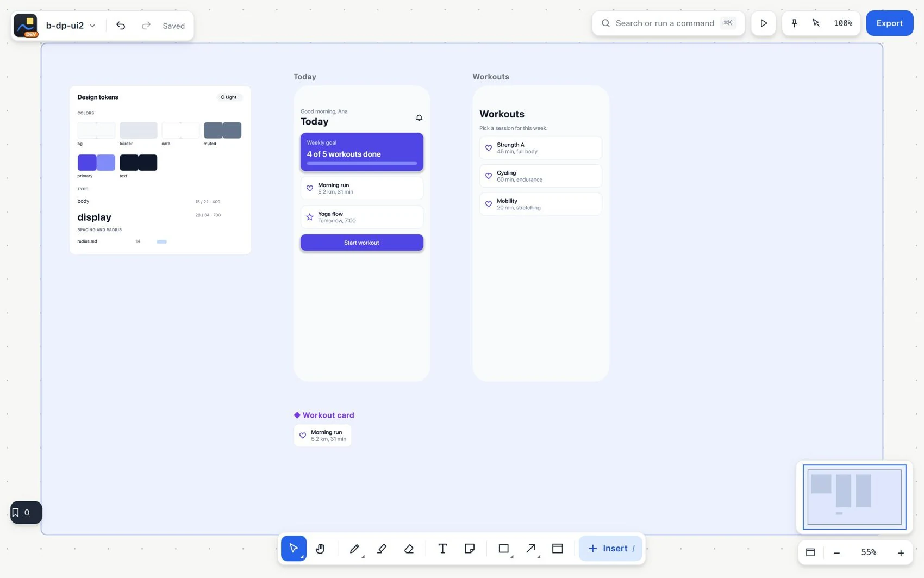This screenshot has height=578, width=924.
Task: Click the Yoga flow star icon
Action: point(310,217)
